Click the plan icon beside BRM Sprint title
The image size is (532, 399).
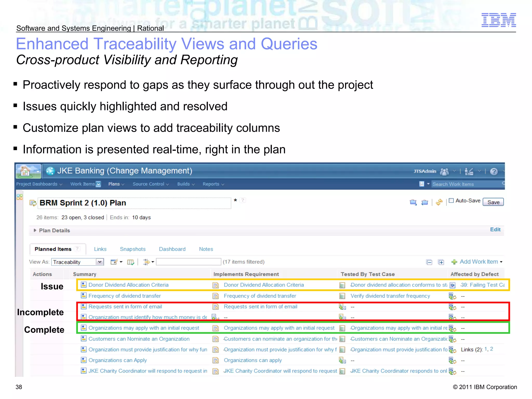point(33,203)
